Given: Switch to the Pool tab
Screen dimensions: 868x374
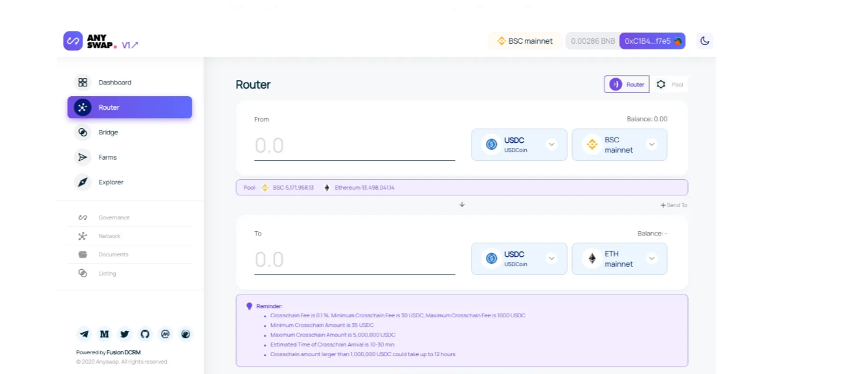Looking at the screenshot, I should click(670, 84).
